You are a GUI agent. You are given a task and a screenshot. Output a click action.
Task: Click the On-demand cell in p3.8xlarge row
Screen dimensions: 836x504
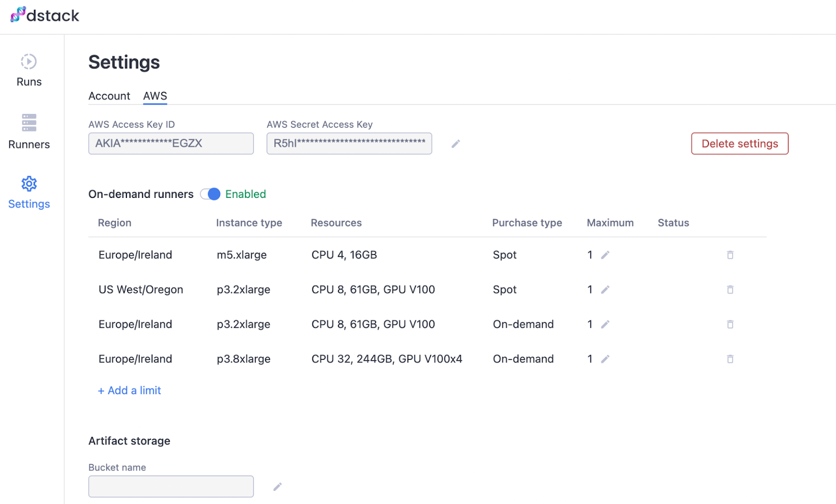tap(523, 359)
